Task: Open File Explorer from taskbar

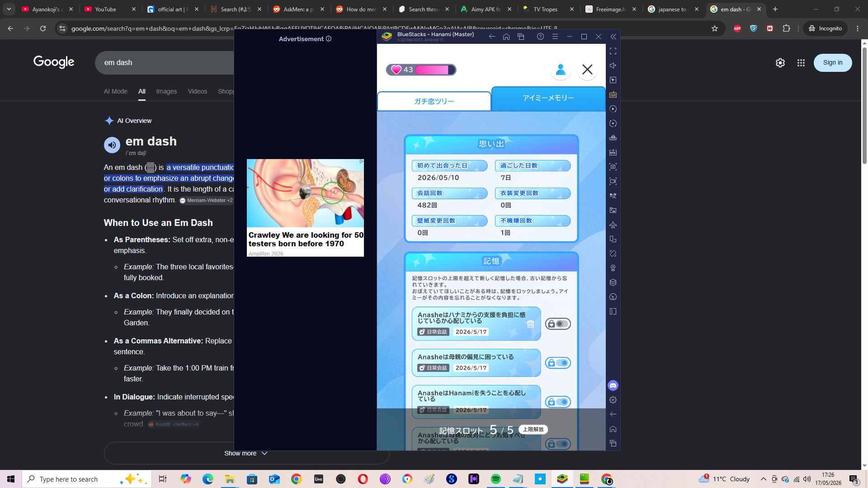Action: (230, 479)
